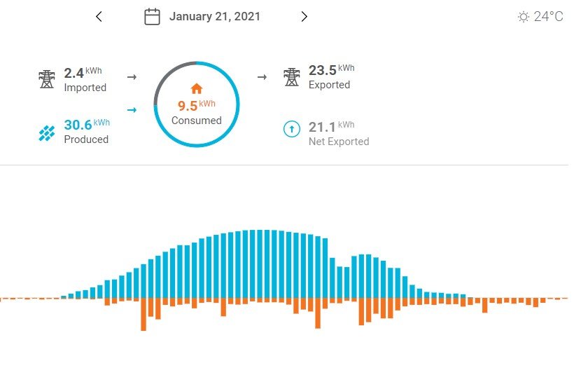
Task: Go to previous day with left chevron
Action: 99,17
